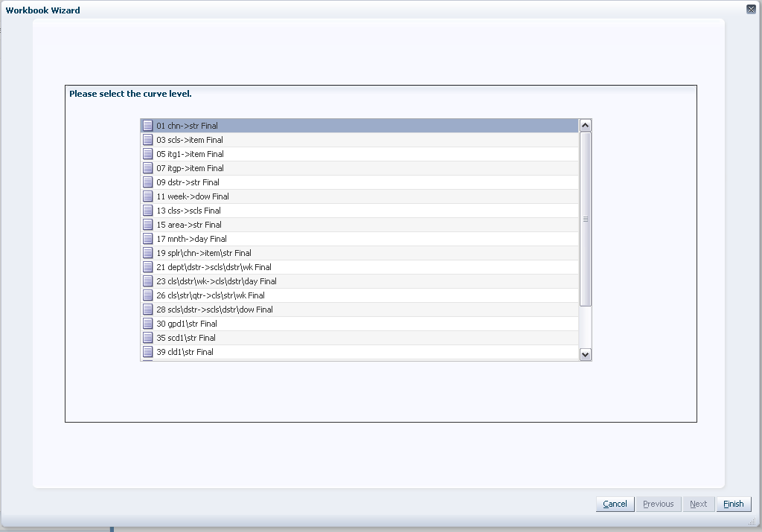Image resolution: width=762 pixels, height=532 pixels.
Task: Click the icon beside 39 cld1\str Final
Action: pos(148,350)
